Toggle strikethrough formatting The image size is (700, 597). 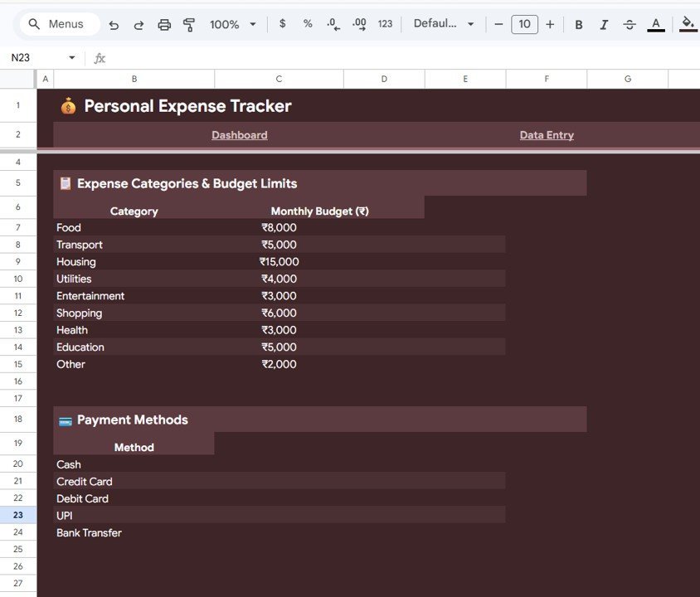pos(630,25)
